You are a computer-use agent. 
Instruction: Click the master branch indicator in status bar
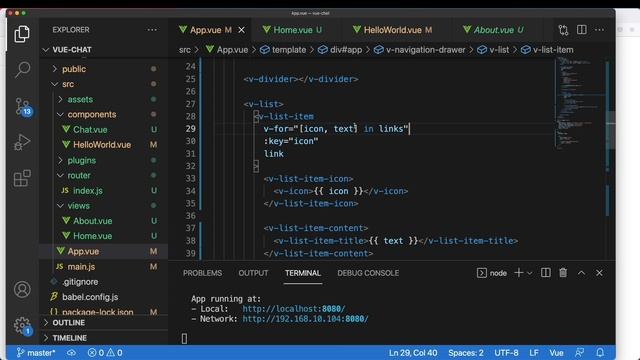36,353
